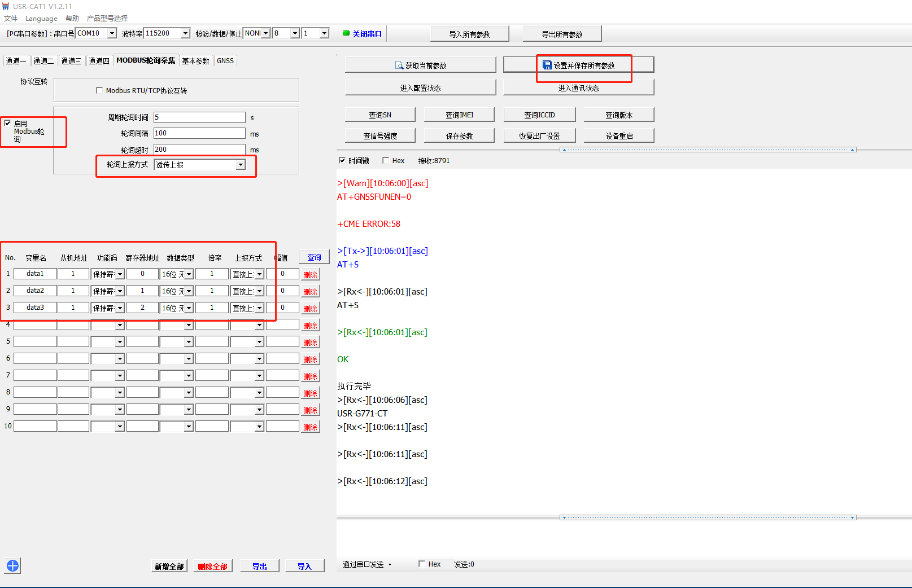Open the COM10 serial port dropdown

(112, 33)
